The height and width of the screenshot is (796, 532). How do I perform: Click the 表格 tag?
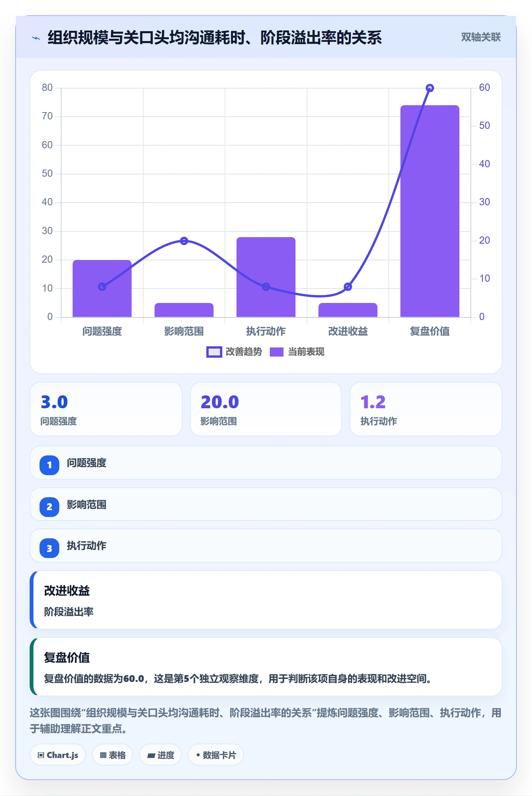click(x=112, y=755)
